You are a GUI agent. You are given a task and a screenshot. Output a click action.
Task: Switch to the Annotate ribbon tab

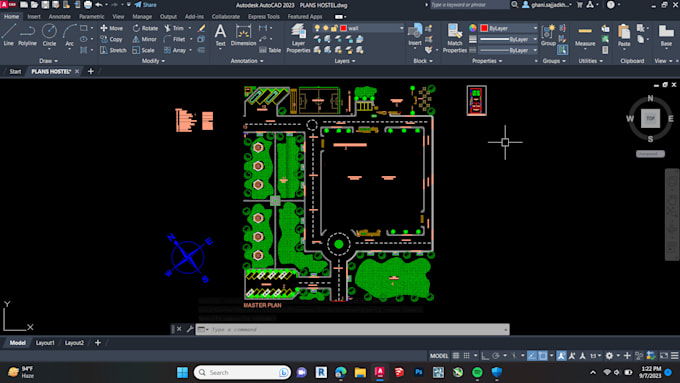(x=59, y=16)
